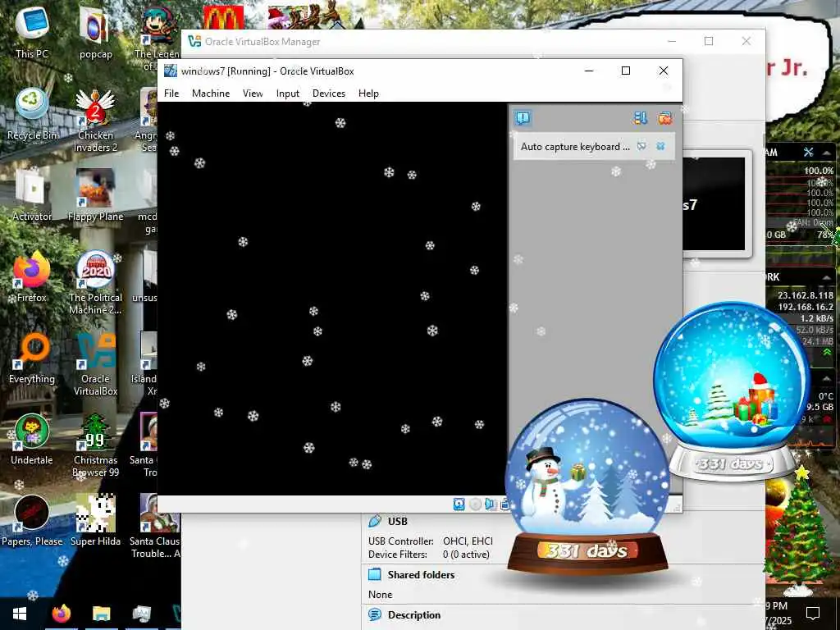Click the audio status bar icon
This screenshot has width=840, height=630.
click(491, 504)
